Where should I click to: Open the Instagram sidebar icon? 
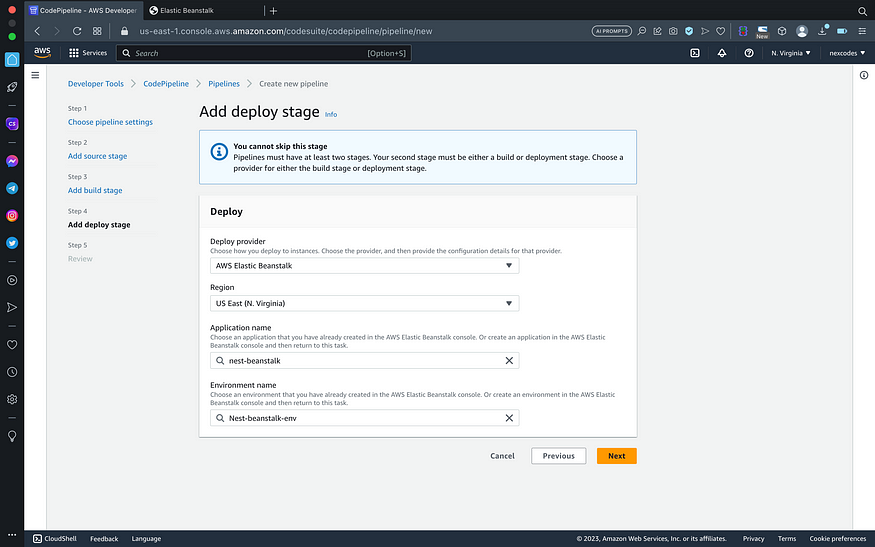(12, 215)
